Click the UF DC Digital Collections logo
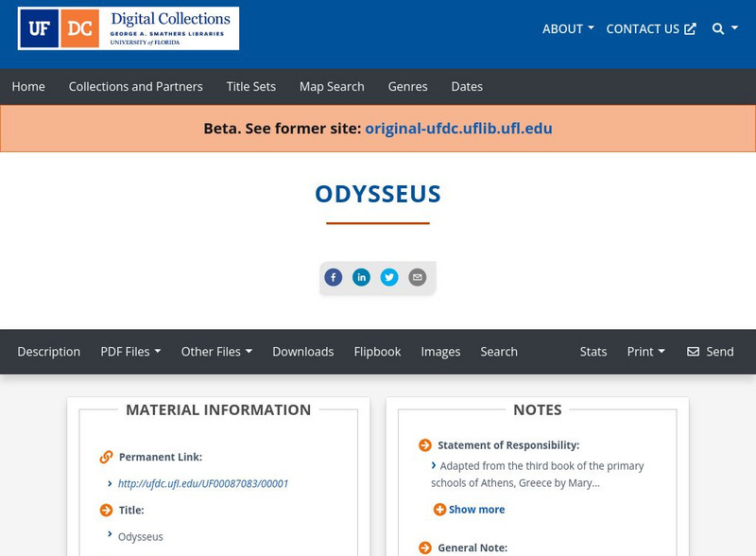This screenshot has width=756, height=556. (x=128, y=28)
